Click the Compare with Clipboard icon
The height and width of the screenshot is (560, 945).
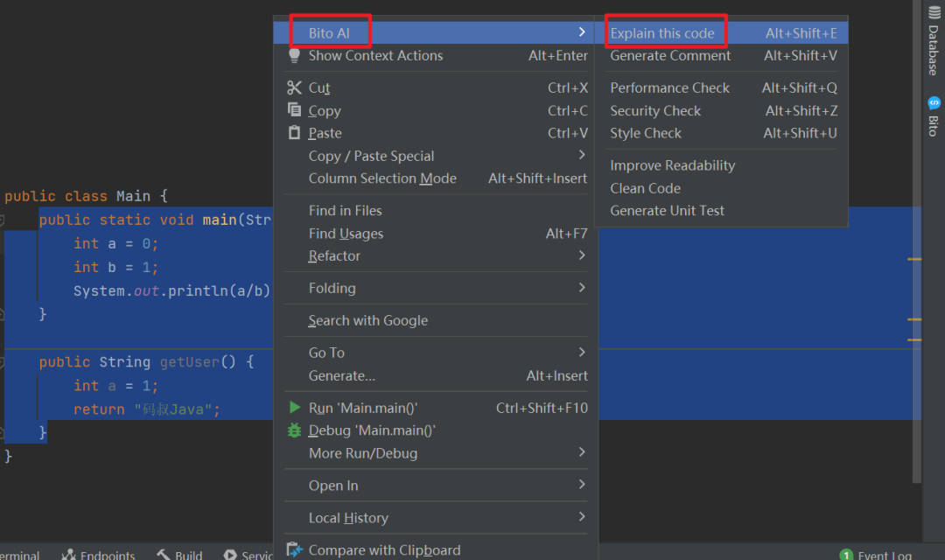(x=294, y=549)
